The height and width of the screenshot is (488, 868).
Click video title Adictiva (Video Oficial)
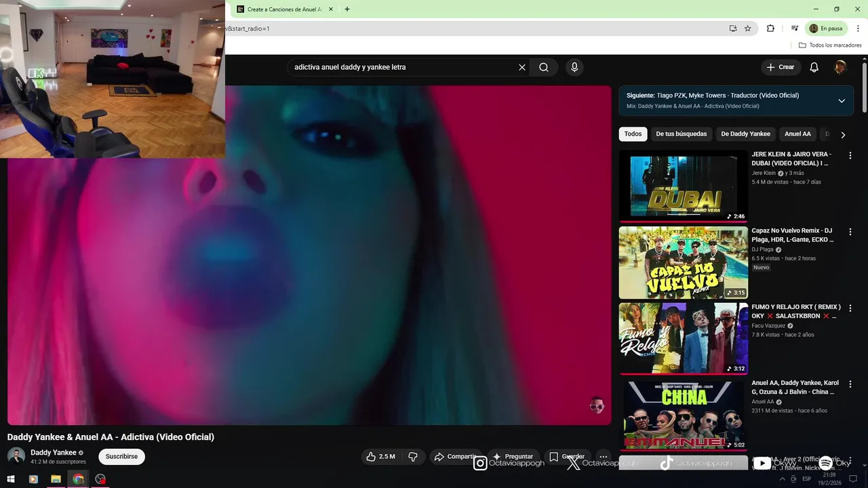(111, 437)
